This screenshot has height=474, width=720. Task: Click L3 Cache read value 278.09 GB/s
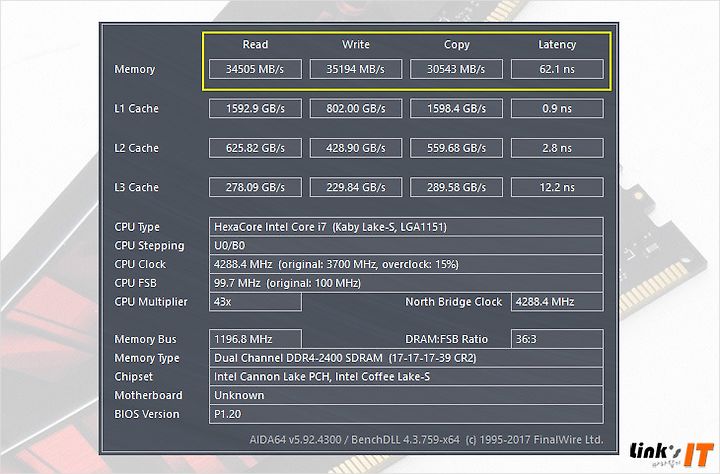255,187
